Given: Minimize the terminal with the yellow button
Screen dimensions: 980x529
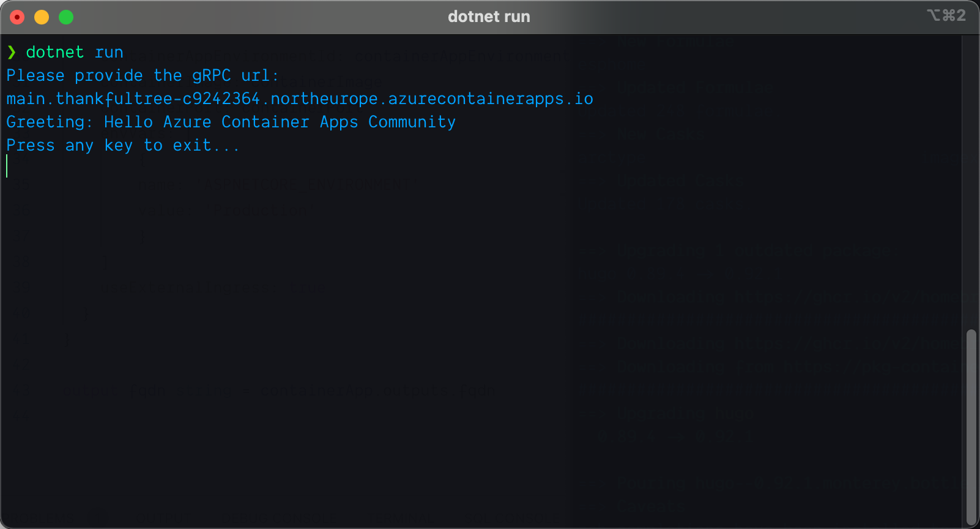Looking at the screenshot, I should pos(42,17).
